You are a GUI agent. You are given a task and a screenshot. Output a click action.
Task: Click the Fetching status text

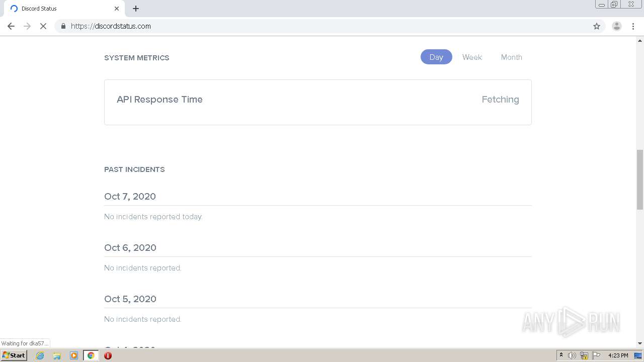click(500, 100)
